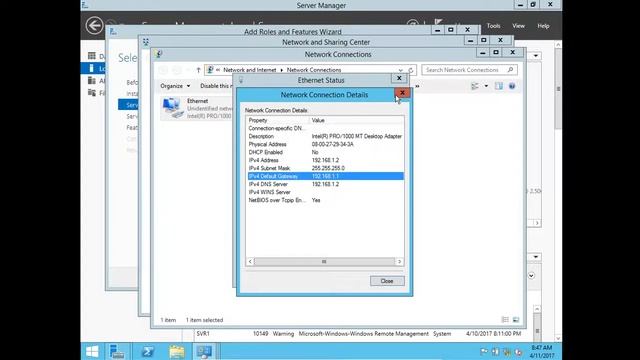Click the Refresh button in address bar

(411, 70)
